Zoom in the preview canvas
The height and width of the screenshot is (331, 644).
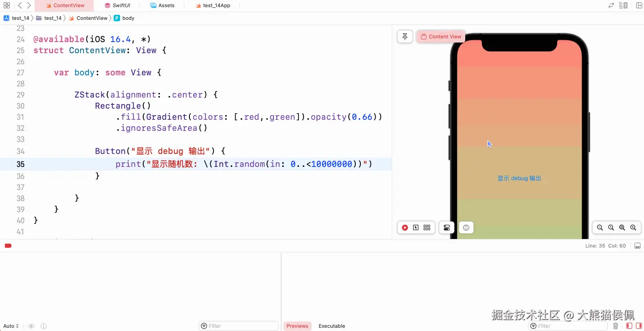(x=633, y=227)
